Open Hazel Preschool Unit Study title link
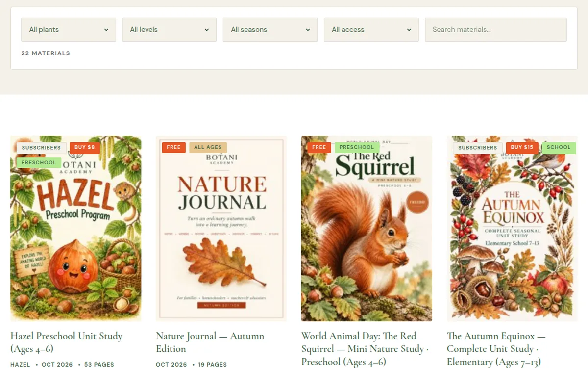588x368 pixels. pyautogui.click(x=67, y=342)
